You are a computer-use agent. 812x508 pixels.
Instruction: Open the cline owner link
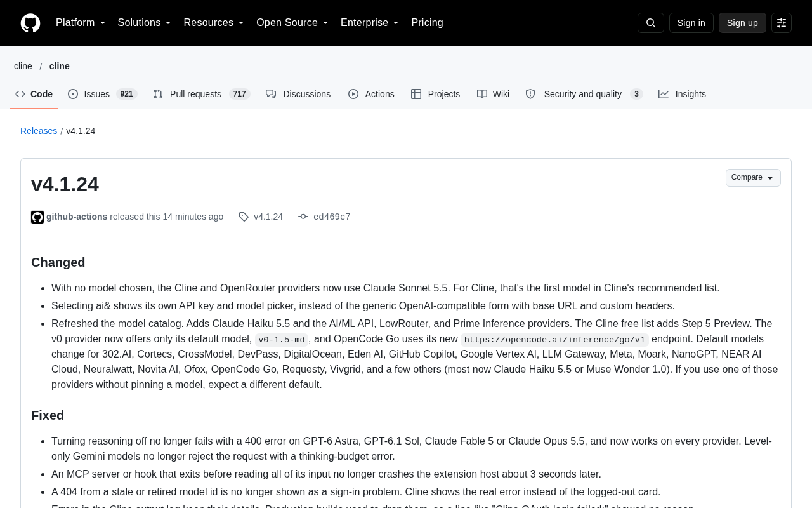[x=23, y=66]
